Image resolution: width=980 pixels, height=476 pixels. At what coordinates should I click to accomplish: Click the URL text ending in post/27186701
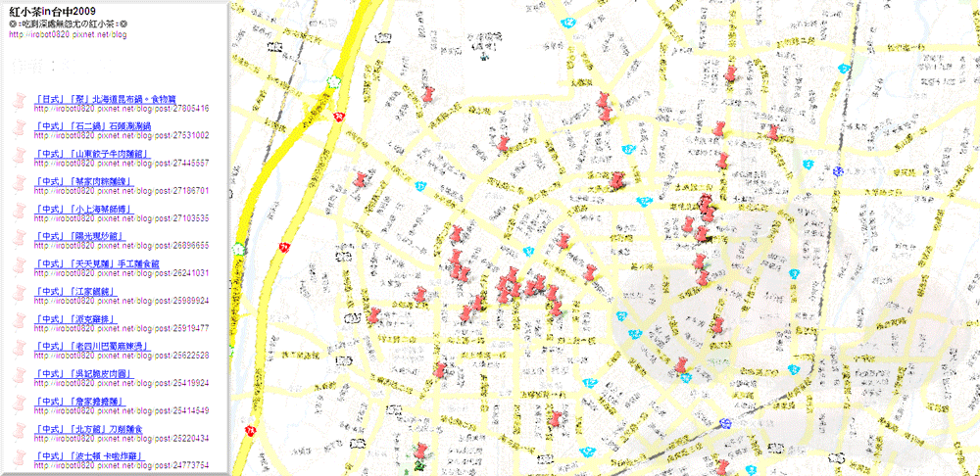[122, 191]
